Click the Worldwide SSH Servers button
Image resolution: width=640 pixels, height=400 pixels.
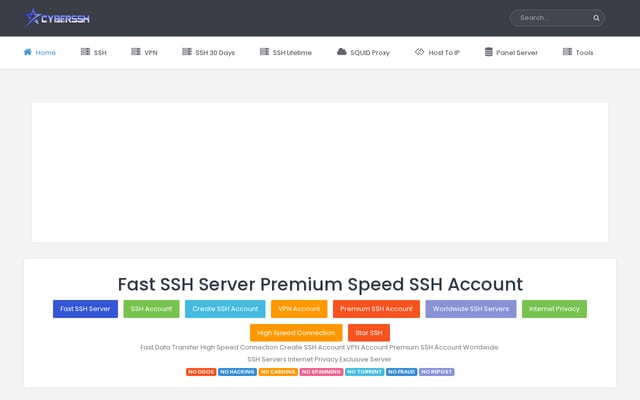click(x=471, y=309)
